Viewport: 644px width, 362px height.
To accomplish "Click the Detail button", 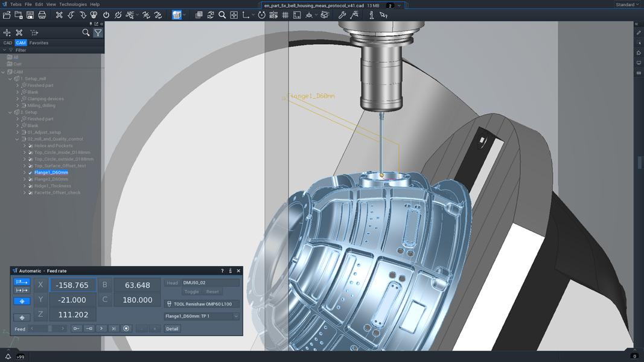I will click(172, 329).
